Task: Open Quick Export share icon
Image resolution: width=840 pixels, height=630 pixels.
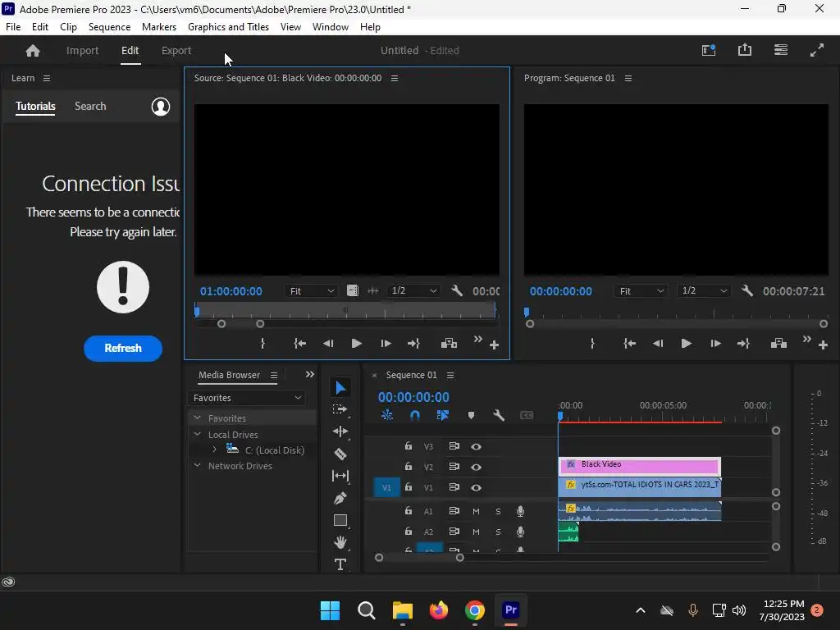Action: [745, 50]
